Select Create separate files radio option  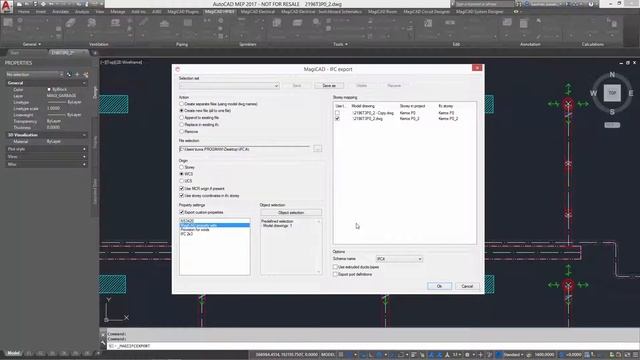(x=182, y=104)
